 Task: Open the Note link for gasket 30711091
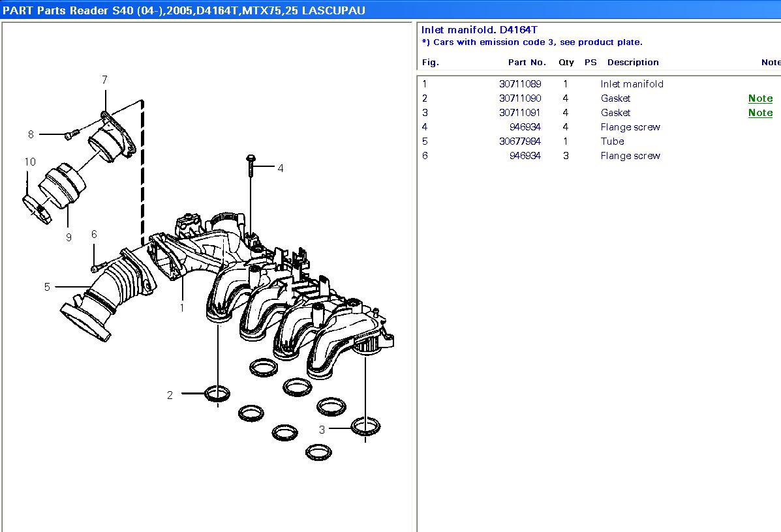pyautogui.click(x=760, y=113)
